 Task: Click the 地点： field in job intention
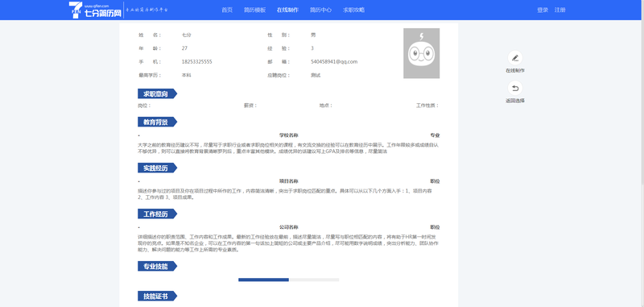click(x=326, y=106)
